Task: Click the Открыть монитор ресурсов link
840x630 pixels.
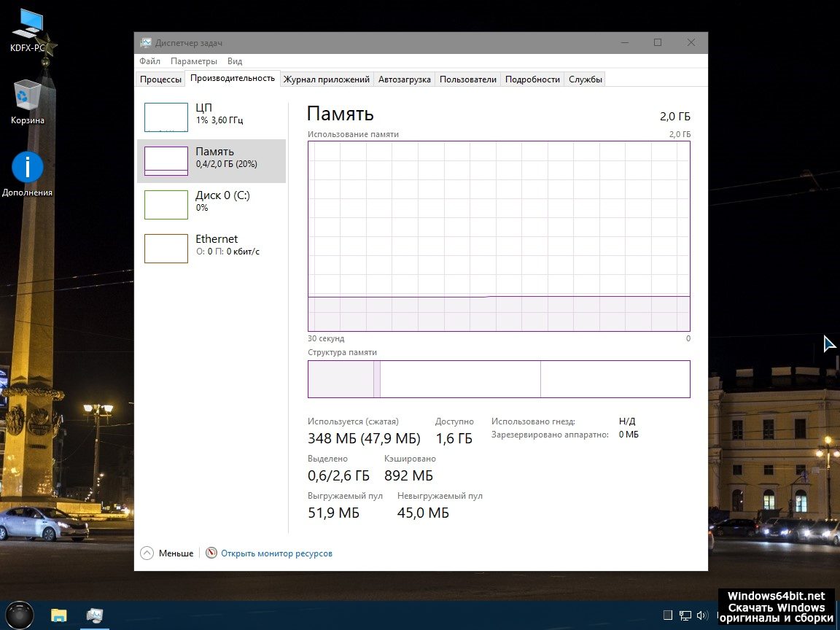Action: [x=276, y=553]
